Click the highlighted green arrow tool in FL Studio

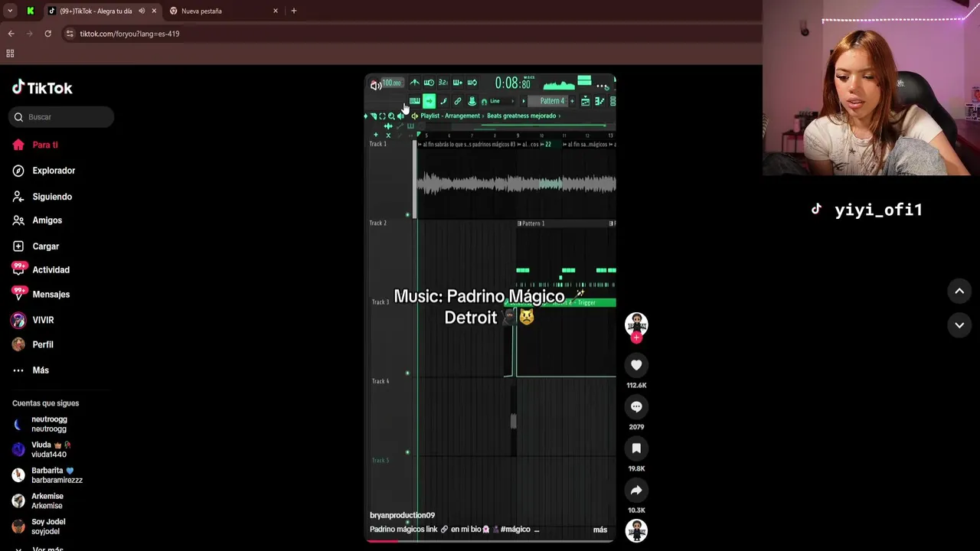coord(429,101)
